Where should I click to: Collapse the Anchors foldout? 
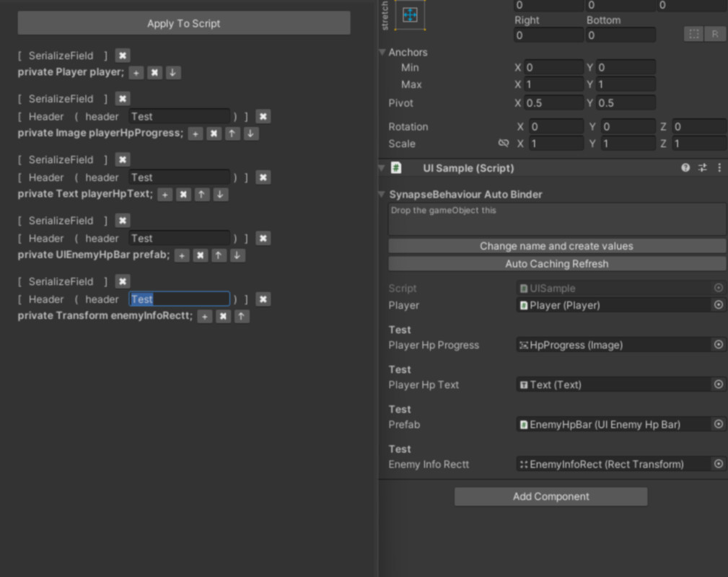pos(381,52)
